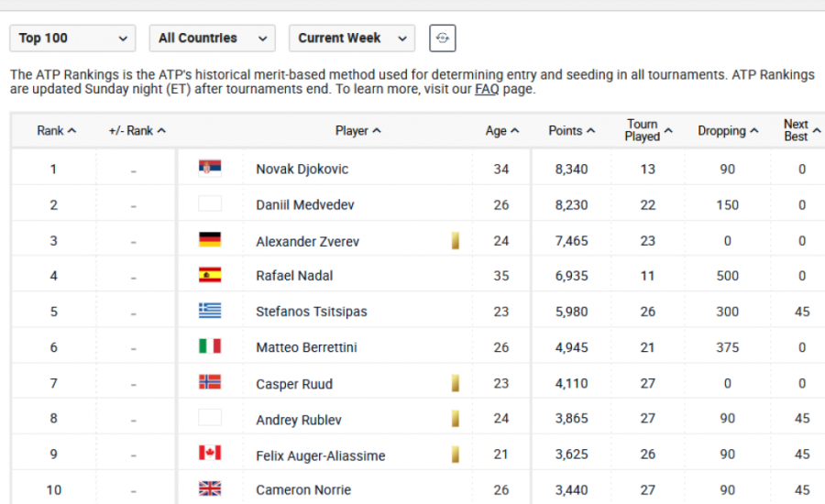Click the blank flag beside Daniil Medvedev

click(210, 203)
